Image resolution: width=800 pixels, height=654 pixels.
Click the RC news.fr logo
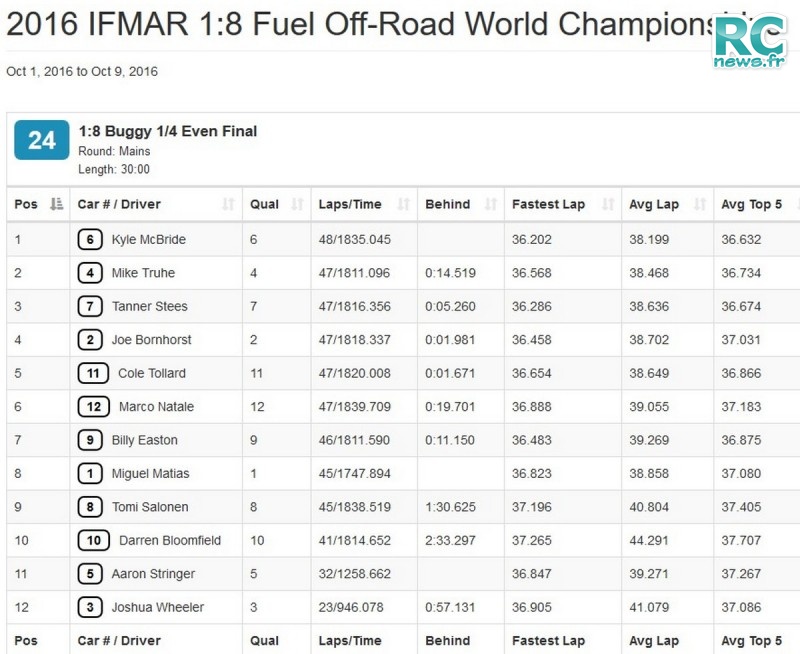[x=750, y=41]
